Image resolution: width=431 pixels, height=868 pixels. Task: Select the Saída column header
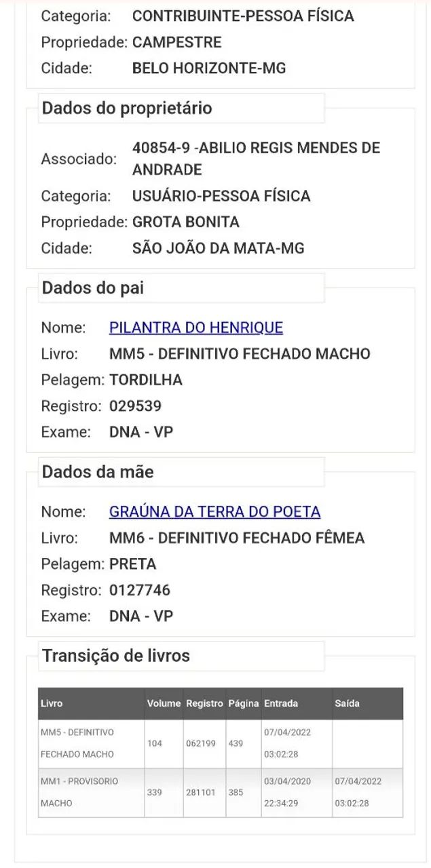[x=348, y=704]
